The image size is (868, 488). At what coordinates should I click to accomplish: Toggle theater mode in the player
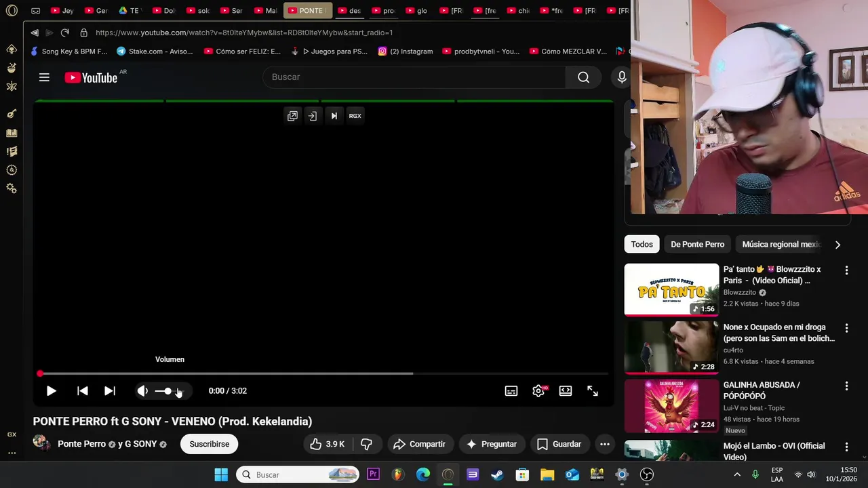pos(566,391)
